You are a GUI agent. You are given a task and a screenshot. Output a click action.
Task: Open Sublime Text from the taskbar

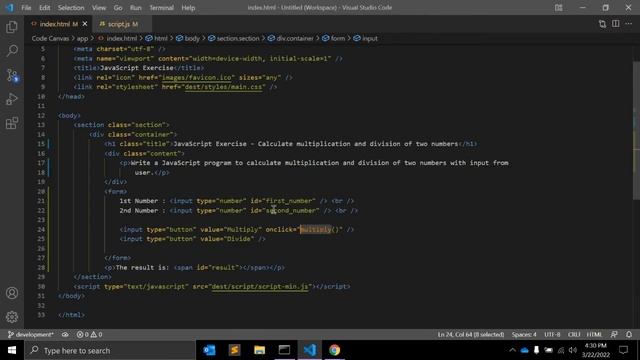click(234, 350)
